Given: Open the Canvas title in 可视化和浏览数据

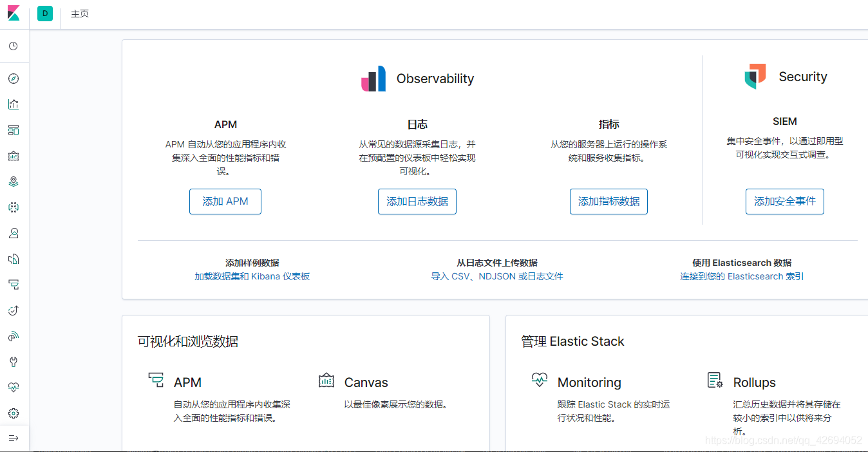Looking at the screenshot, I should click(x=366, y=382).
